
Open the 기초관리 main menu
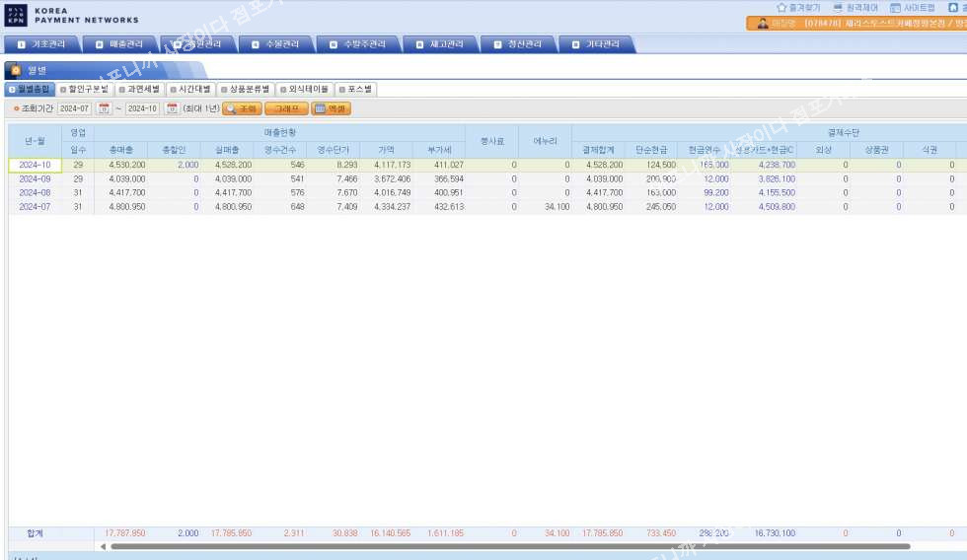[42, 44]
